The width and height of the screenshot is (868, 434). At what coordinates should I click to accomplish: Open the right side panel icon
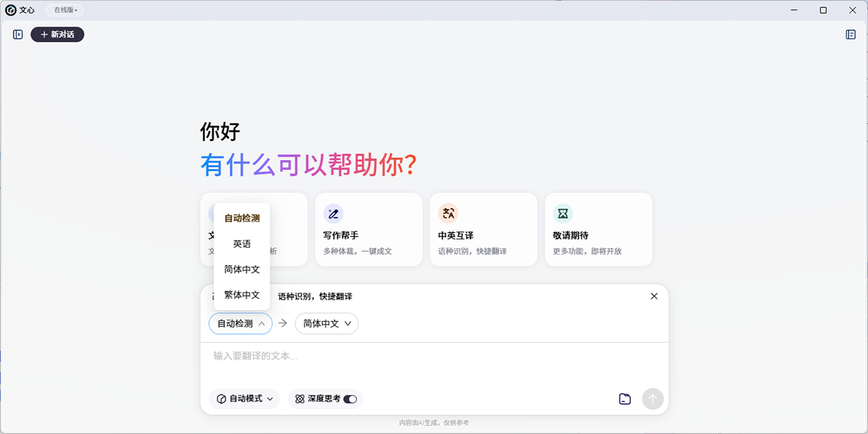(851, 34)
